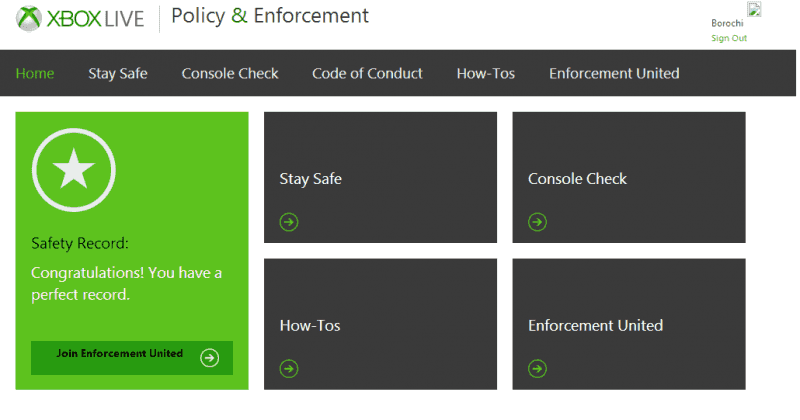The height and width of the screenshot is (420, 800).
Task: Open How-Tos in navigation bar
Action: [486, 73]
